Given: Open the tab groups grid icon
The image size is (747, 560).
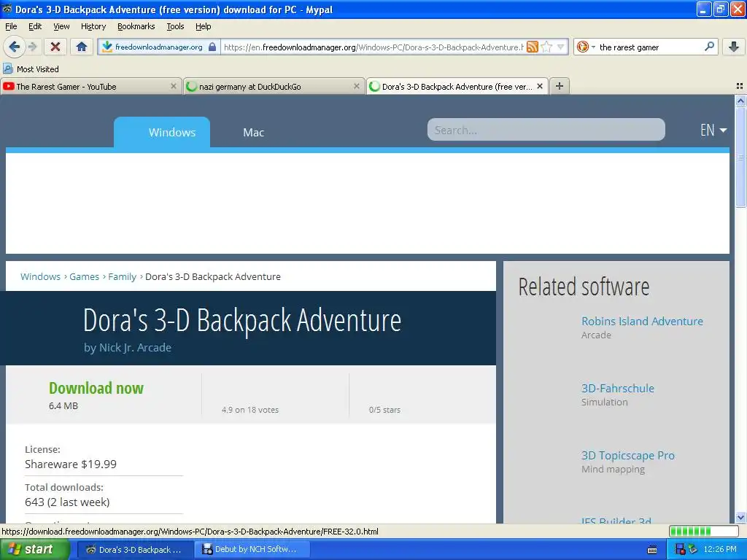Looking at the screenshot, I should 740,86.
